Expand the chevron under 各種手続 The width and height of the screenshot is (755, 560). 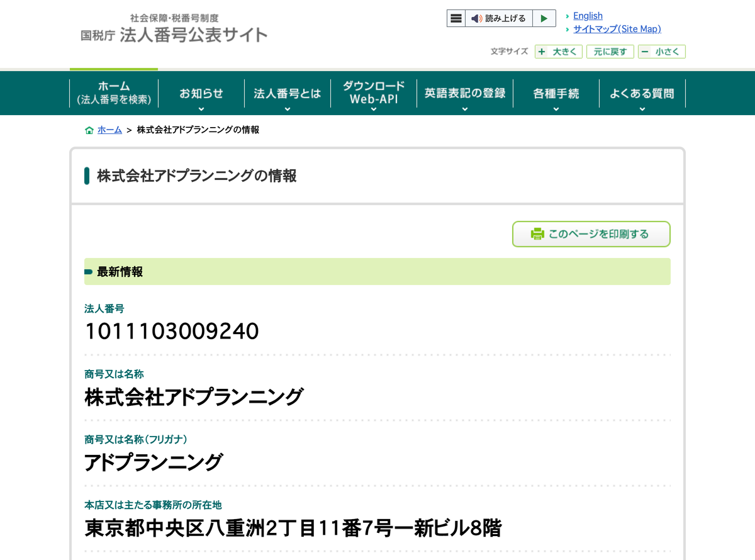pyautogui.click(x=556, y=109)
